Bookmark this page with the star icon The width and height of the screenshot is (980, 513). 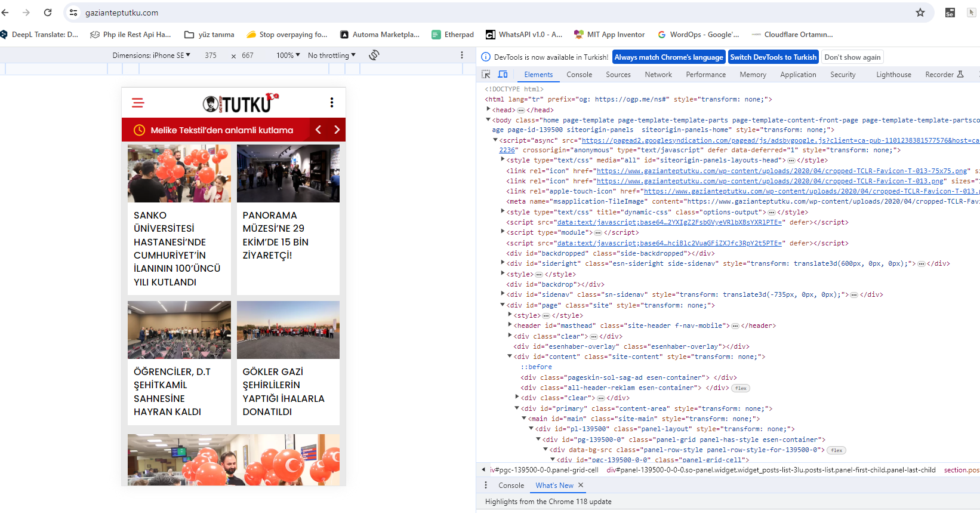coord(920,13)
